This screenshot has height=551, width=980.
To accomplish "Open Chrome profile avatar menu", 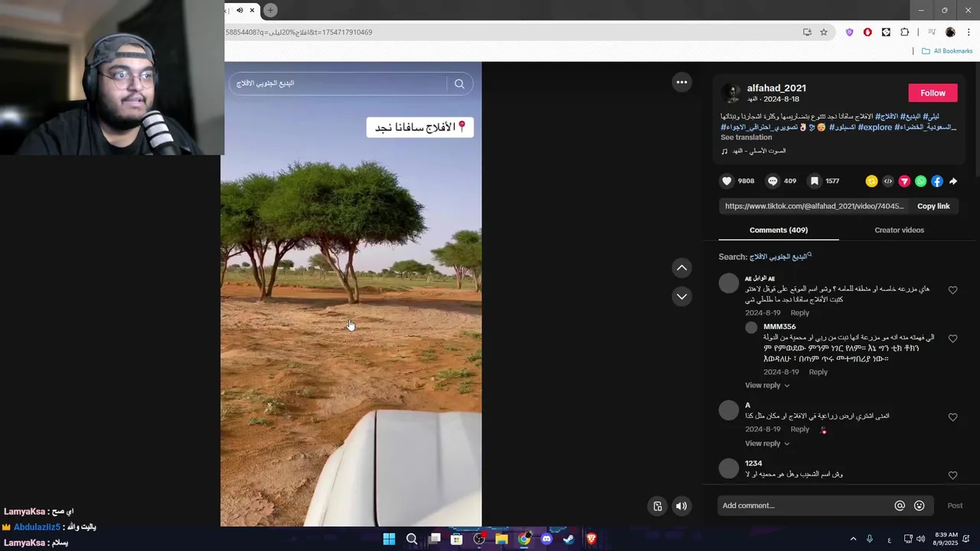I will click(x=950, y=32).
